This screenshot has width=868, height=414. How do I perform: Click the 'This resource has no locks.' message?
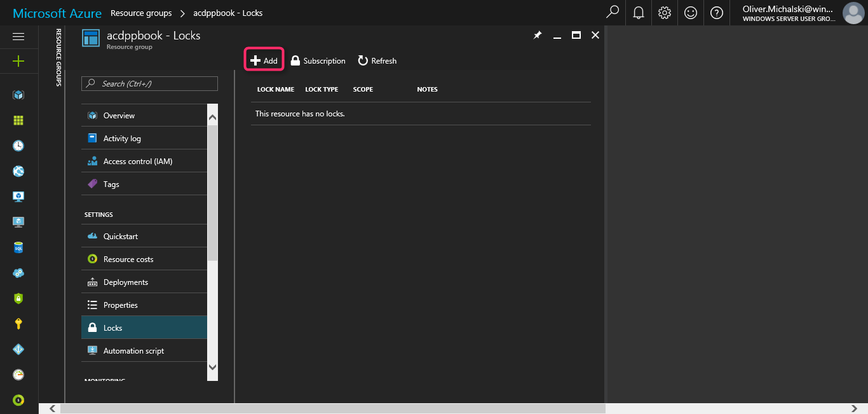tap(300, 114)
